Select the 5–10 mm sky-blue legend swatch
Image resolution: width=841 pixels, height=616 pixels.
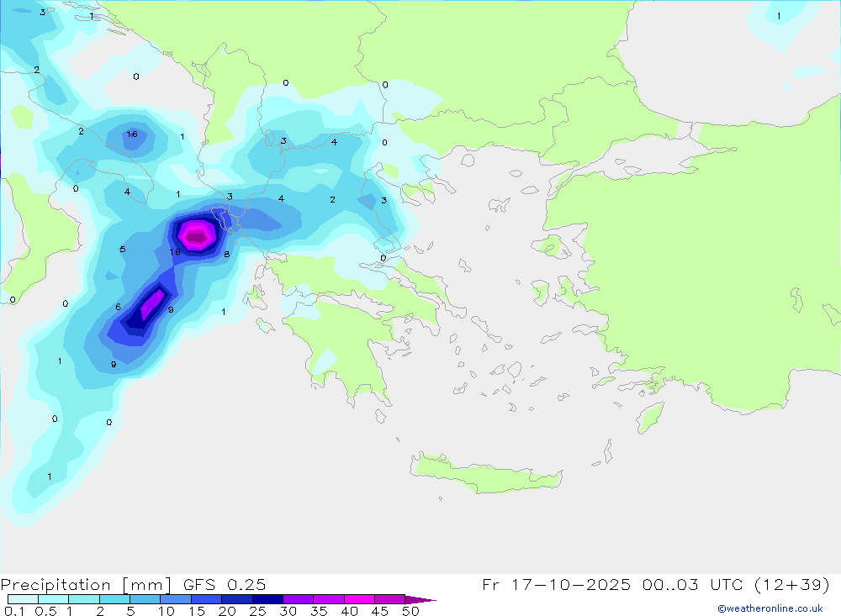point(145,599)
